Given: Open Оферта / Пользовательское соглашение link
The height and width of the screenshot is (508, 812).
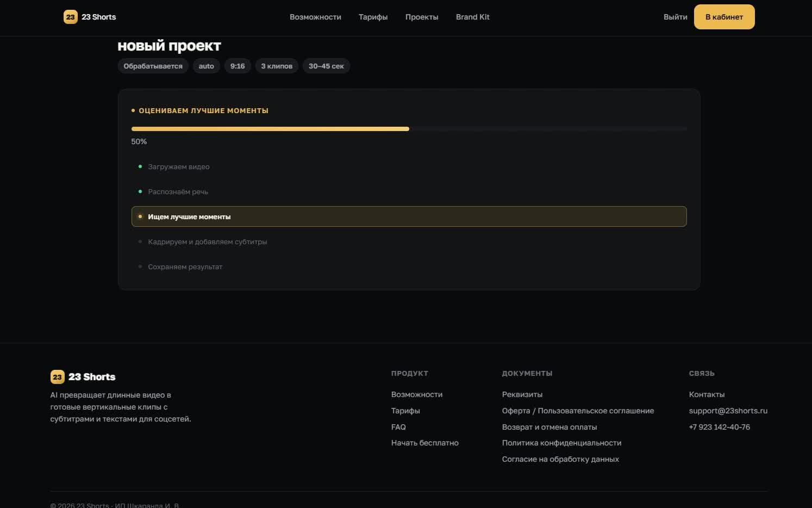Looking at the screenshot, I should click(578, 411).
